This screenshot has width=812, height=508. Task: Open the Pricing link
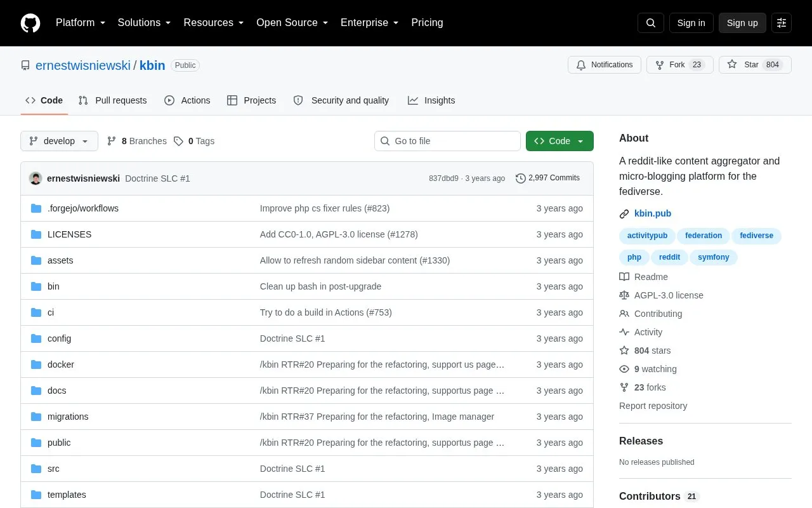427,23
